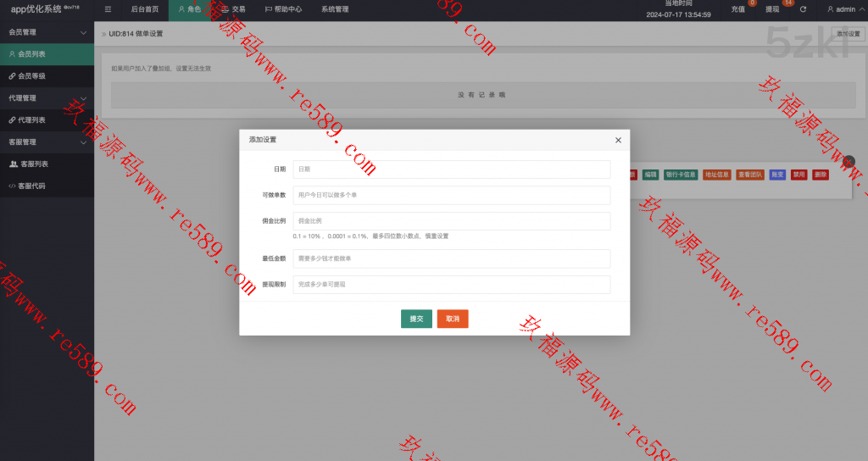Open 后台首页 in top navigation
The image size is (868, 461).
[x=145, y=9]
